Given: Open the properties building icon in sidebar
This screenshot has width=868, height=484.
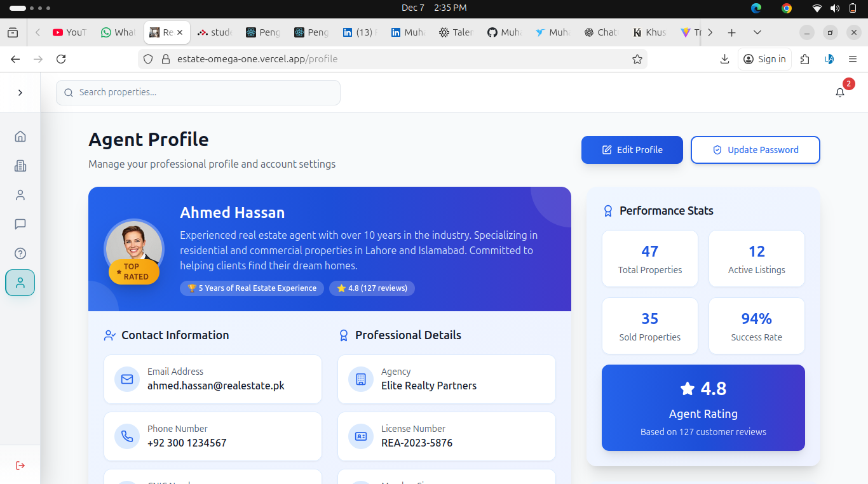Looking at the screenshot, I should pyautogui.click(x=20, y=166).
